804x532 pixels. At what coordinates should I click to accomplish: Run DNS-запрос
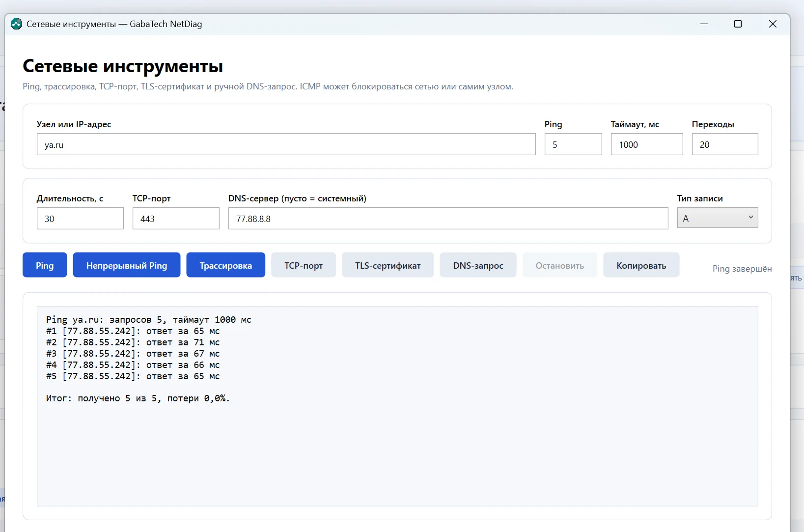(478, 265)
